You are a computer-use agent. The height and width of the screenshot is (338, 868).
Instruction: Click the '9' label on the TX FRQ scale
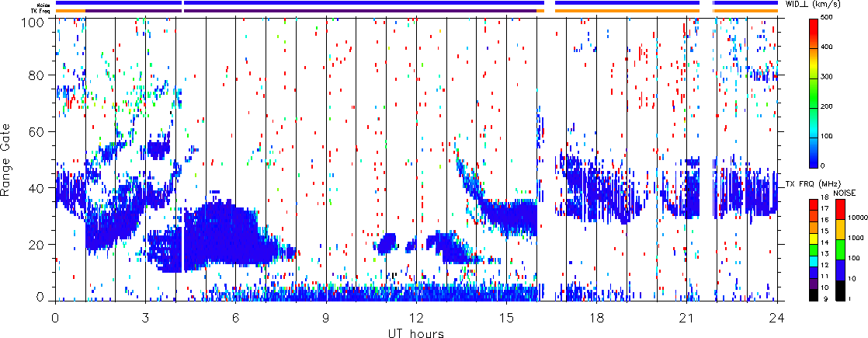point(825,299)
